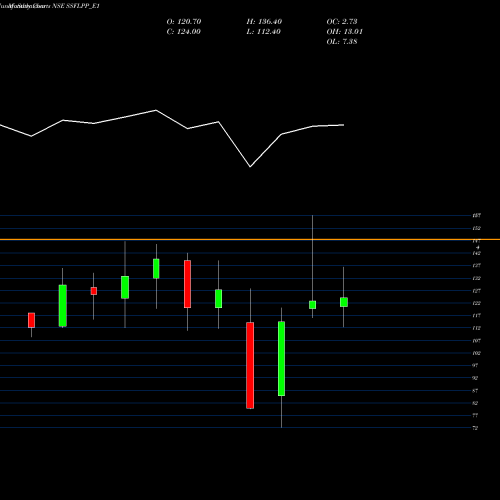Click the 97 price axis label
This screenshot has width=500, height=500.
point(475,366)
